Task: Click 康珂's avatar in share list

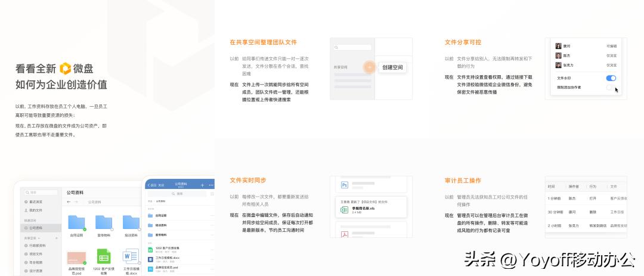Action: click(558, 46)
